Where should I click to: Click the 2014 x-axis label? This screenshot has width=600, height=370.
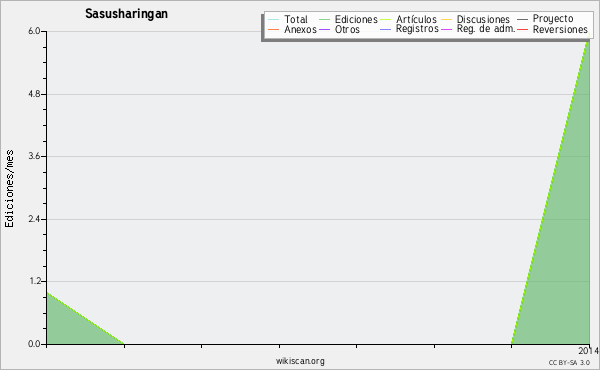pyautogui.click(x=588, y=350)
